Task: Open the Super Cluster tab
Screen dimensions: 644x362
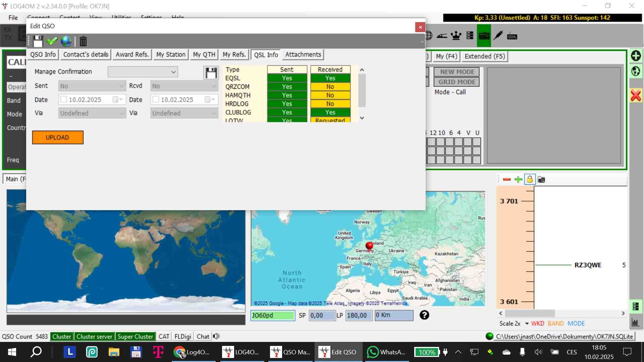Action: pyautogui.click(x=135, y=337)
